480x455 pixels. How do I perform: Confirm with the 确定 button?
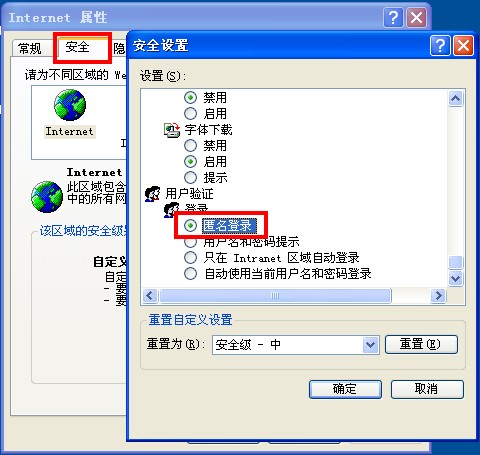(x=345, y=389)
